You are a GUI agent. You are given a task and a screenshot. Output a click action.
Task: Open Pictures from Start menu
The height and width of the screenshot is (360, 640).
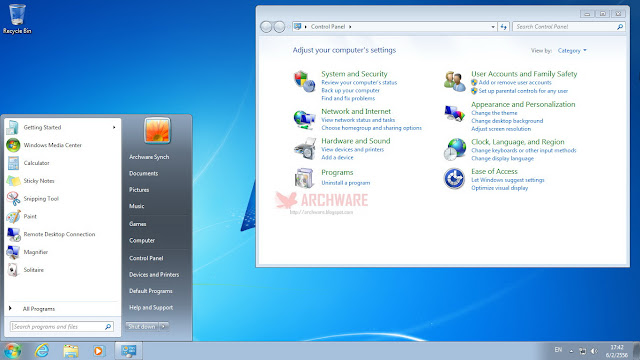139,190
